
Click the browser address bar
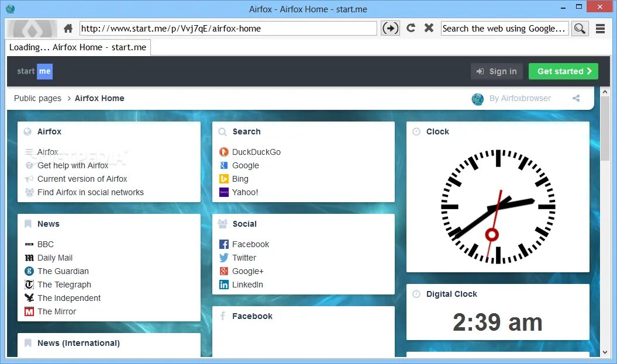click(x=228, y=28)
